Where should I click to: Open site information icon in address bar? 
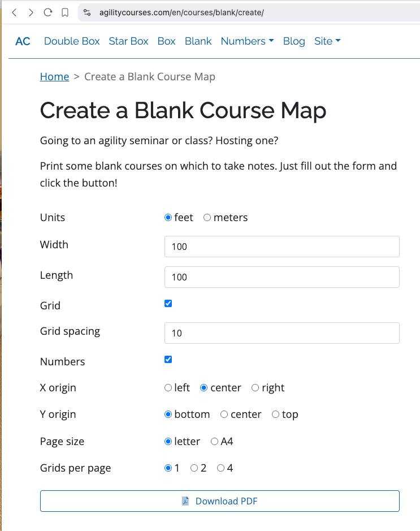(x=87, y=12)
